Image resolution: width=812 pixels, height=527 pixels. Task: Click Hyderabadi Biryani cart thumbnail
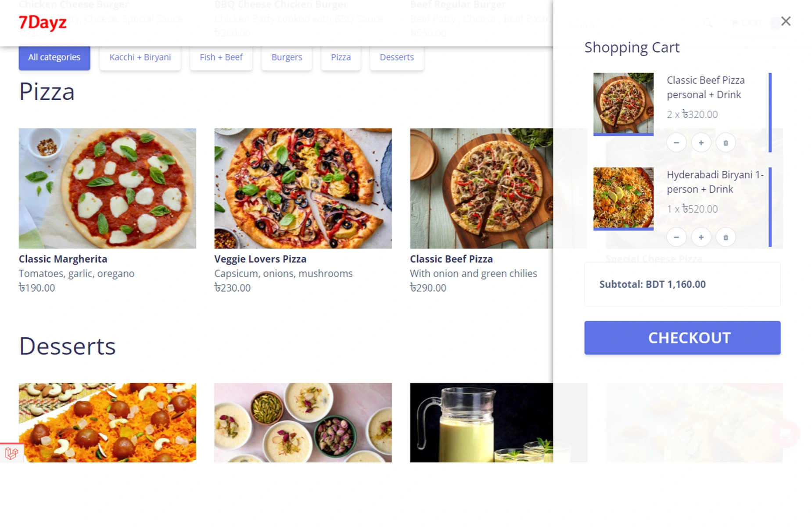(623, 198)
